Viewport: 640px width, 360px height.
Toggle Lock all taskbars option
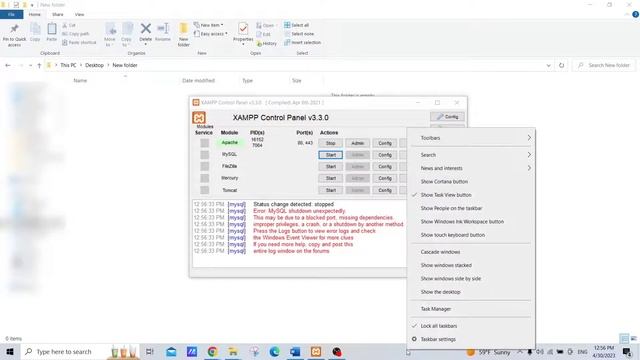471,326
